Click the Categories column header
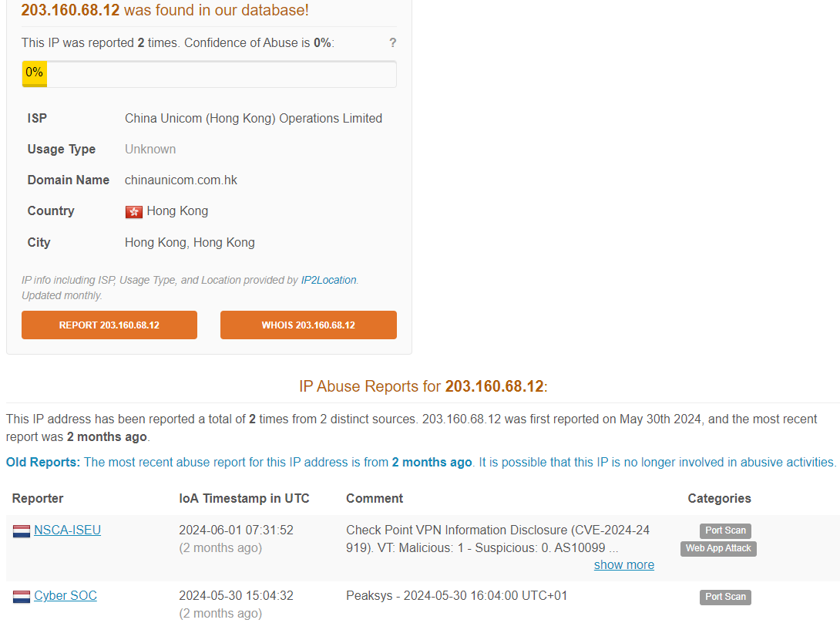Image resolution: width=840 pixels, height=623 pixels. pos(719,498)
